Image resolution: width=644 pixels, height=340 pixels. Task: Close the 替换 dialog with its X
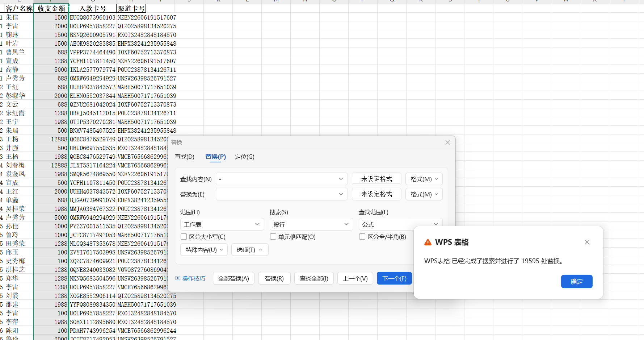[x=448, y=142]
